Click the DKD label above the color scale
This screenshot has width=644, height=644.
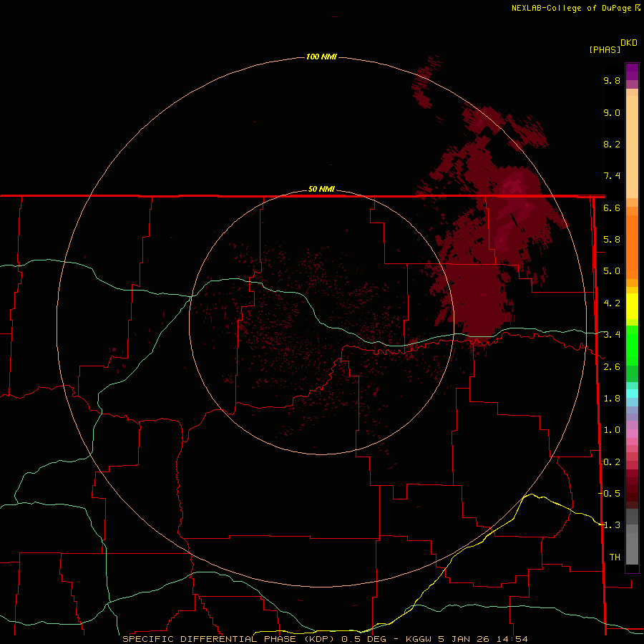coord(628,43)
